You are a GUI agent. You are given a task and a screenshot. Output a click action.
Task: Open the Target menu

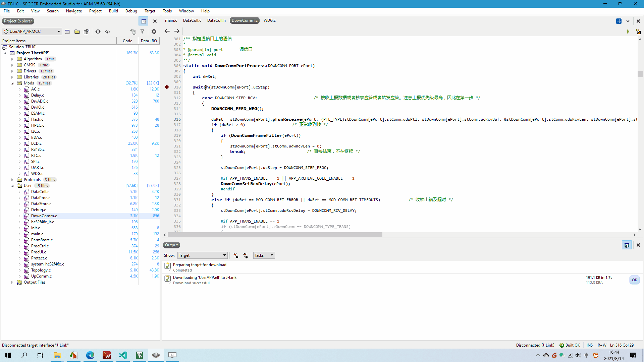pyautogui.click(x=150, y=11)
